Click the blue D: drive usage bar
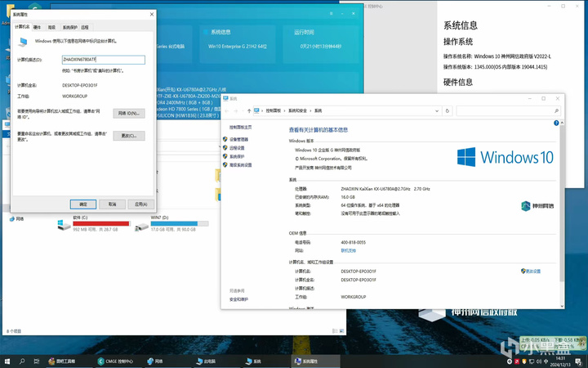This screenshot has width=588, height=368. [179, 223]
